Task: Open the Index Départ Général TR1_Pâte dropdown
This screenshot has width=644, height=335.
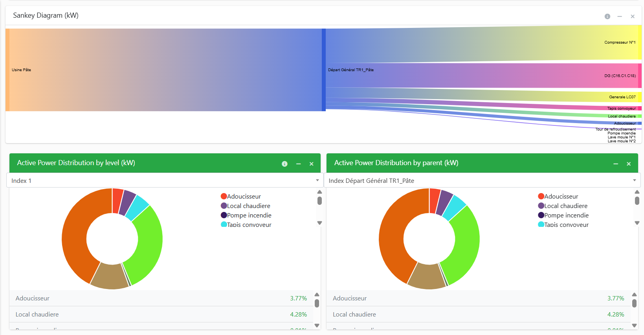Action: (x=482, y=180)
